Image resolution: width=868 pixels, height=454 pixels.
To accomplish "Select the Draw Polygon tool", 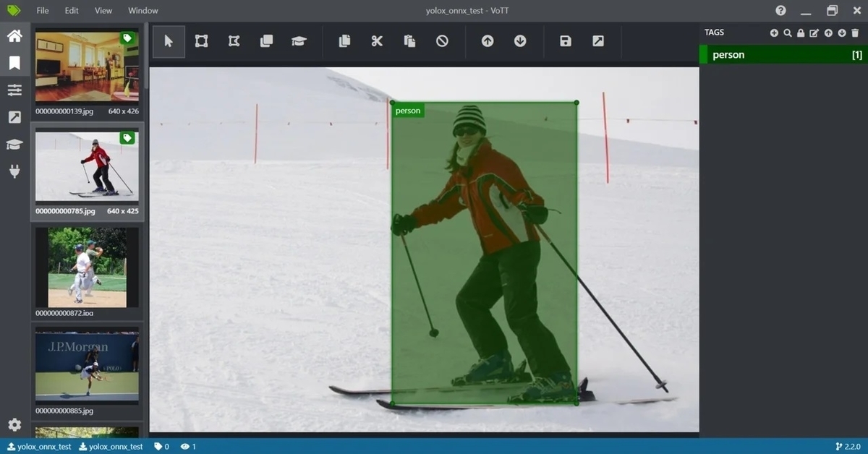I will tap(234, 41).
